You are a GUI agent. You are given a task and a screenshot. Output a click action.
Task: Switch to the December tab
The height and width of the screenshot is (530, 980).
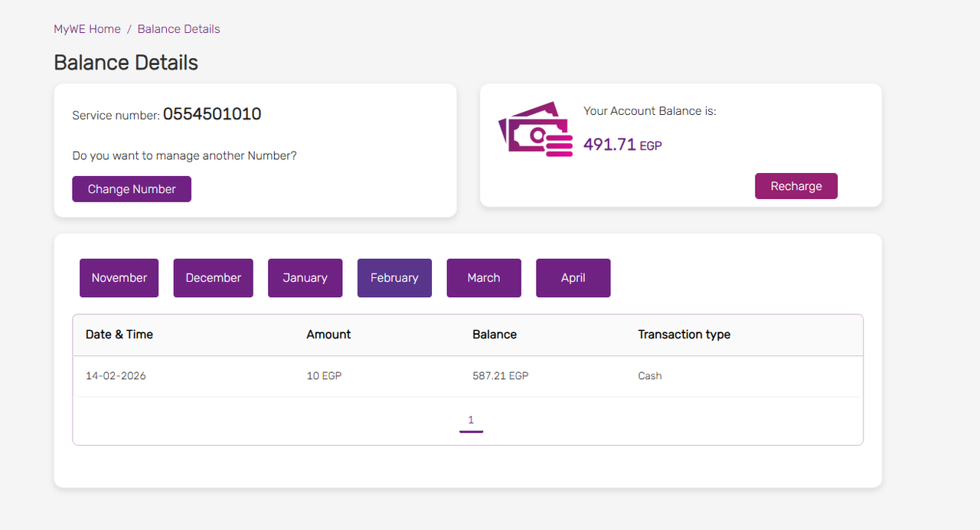(x=213, y=278)
